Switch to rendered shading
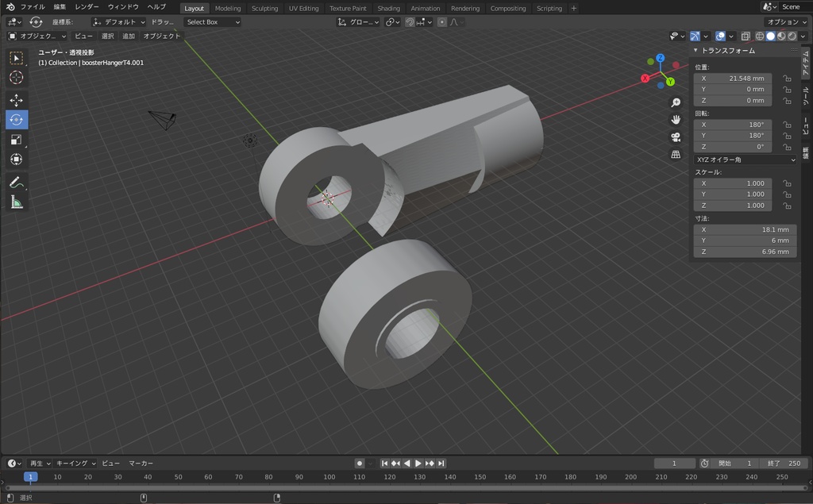 [x=792, y=36]
